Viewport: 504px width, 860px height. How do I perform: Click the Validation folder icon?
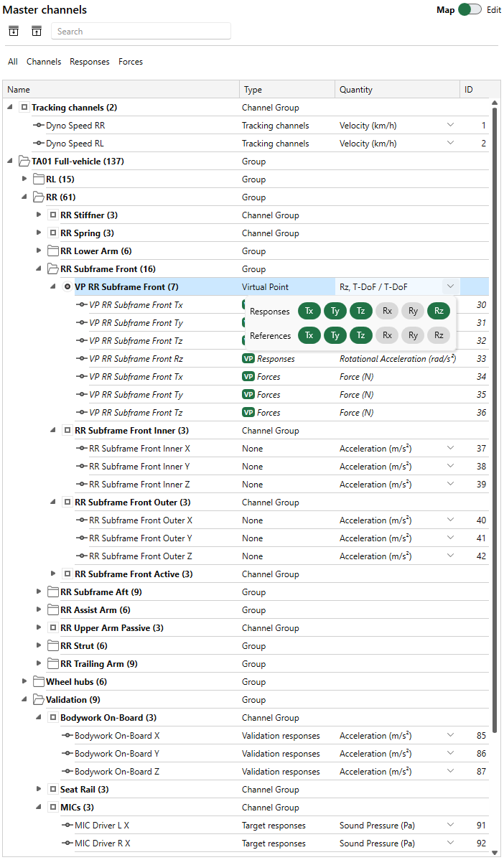tap(38, 700)
